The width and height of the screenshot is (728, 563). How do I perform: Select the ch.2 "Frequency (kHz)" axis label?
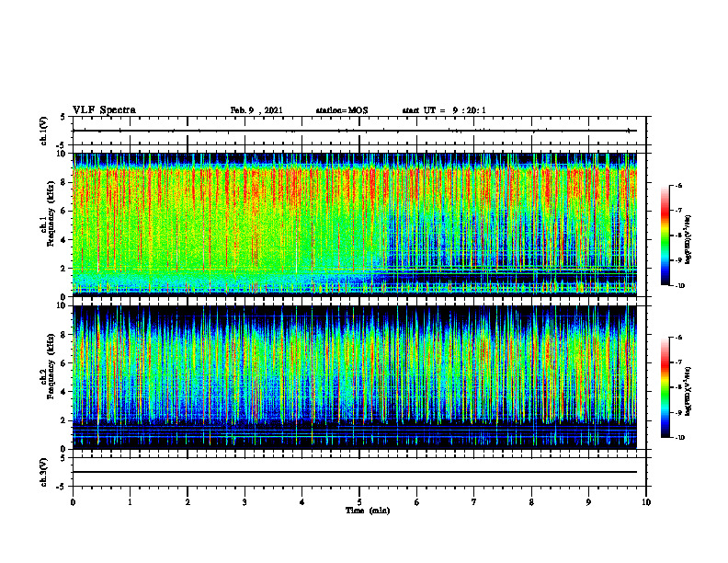tap(51, 367)
